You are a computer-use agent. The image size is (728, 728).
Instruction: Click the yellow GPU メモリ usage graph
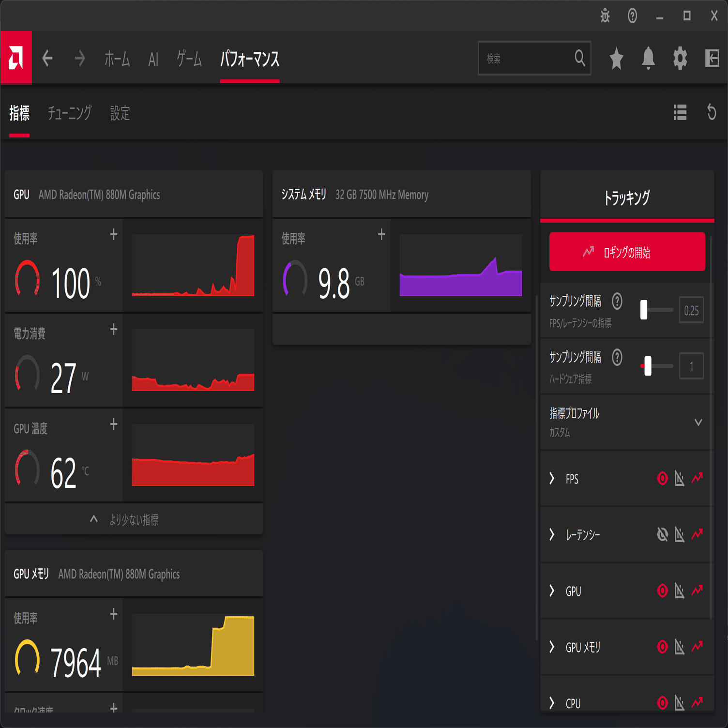193,645
